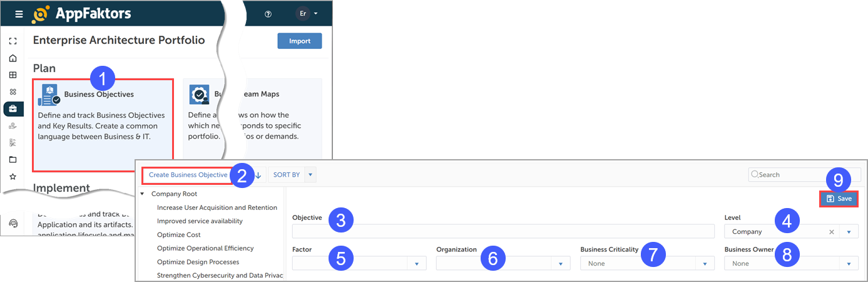The width and height of the screenshot is (868, 282).
Task: Open the grid table icon in the sidebar
Action: pos(13,75)
